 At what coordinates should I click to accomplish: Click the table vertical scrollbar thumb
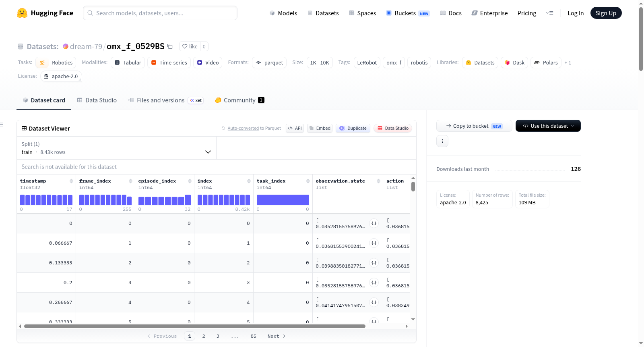(413, 187)
